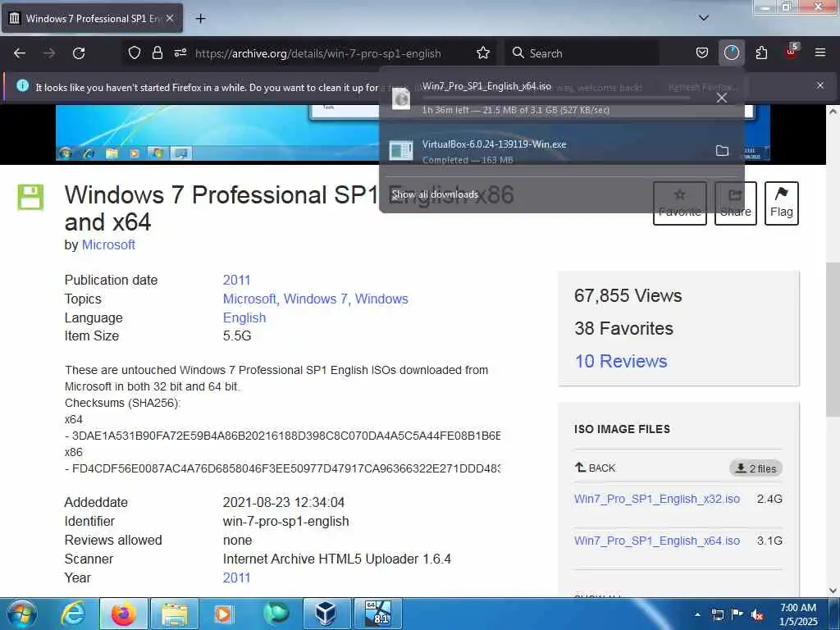Image resolution: width=840 pixels, height=630 pixels.
Task: Download all with the 2 files button
Action: (x=756, y=468)
